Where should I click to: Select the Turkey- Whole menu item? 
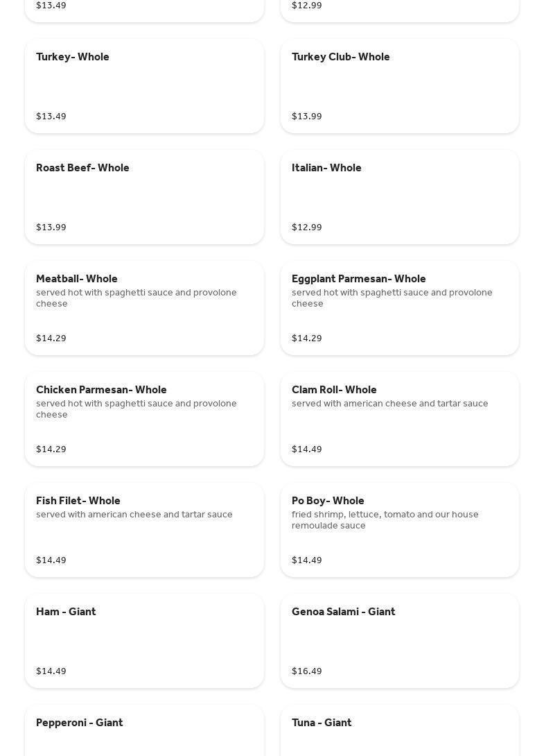144,86
